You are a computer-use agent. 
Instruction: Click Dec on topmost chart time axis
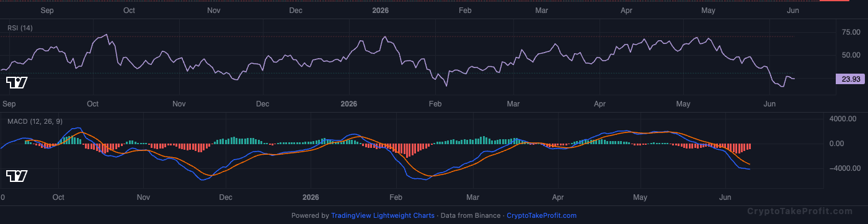point(296,11)
